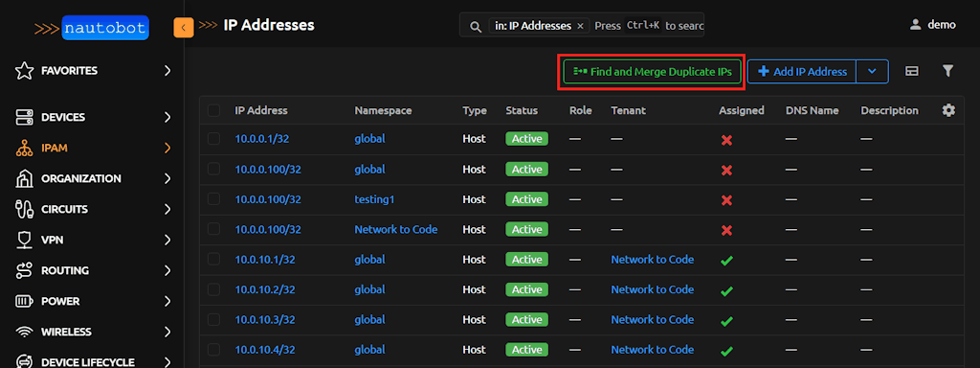980x368 pixels.
Task: Click Active status badge for 10.0.0.1/32
Action: (x=527, y=138)
